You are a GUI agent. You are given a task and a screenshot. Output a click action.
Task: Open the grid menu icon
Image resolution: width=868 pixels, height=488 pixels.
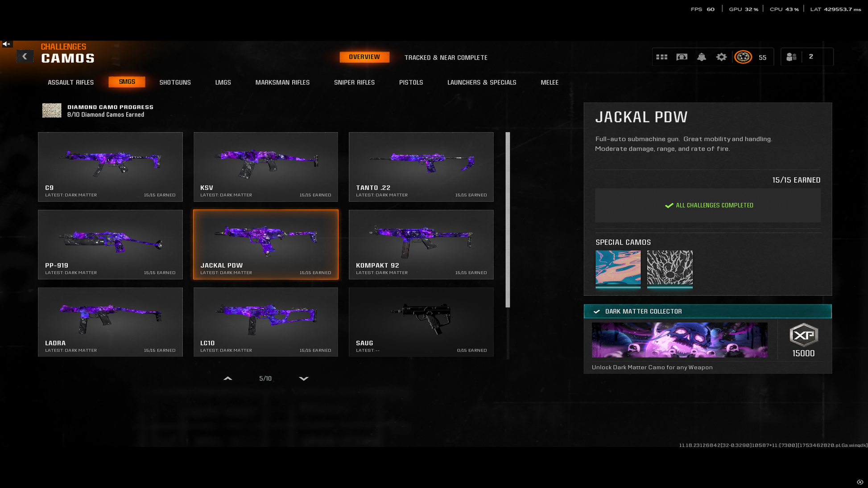point(661,57)
